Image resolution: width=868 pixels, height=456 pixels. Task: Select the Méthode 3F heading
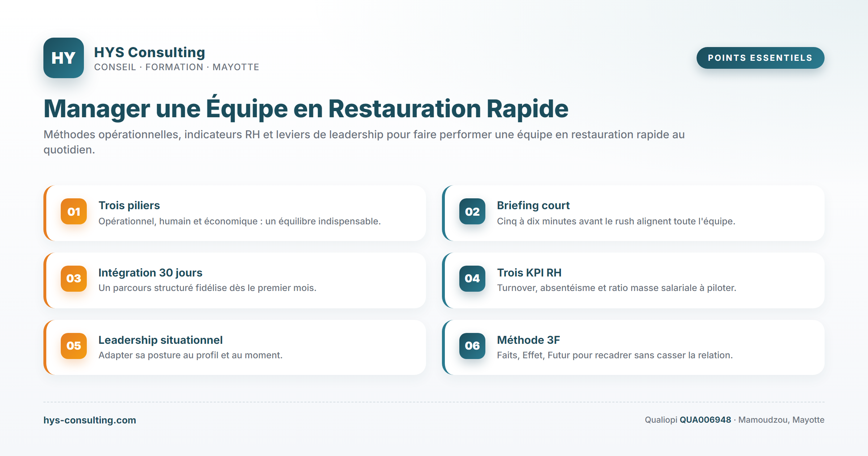(528, 340)
